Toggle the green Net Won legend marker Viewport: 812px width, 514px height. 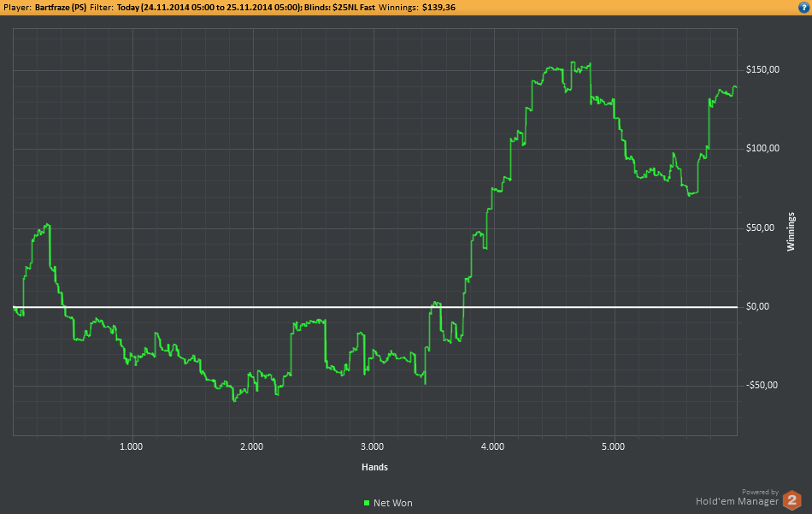tap(367, 503)
